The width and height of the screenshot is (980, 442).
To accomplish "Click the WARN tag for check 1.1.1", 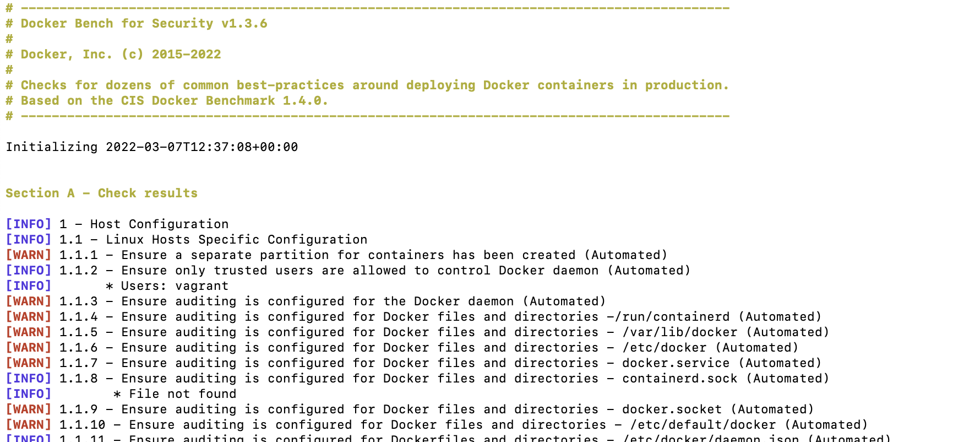I will coord(29,255).
